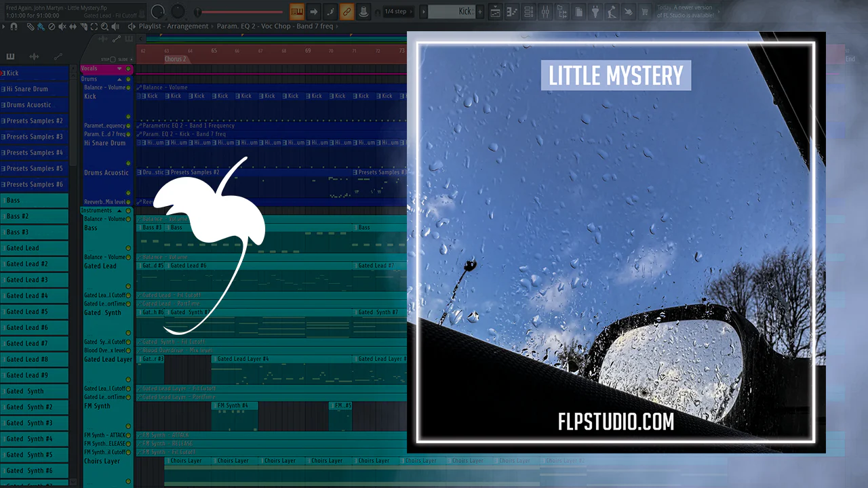Open the Playlist view from toolbar
868x488 pixels.
point(496,12)
